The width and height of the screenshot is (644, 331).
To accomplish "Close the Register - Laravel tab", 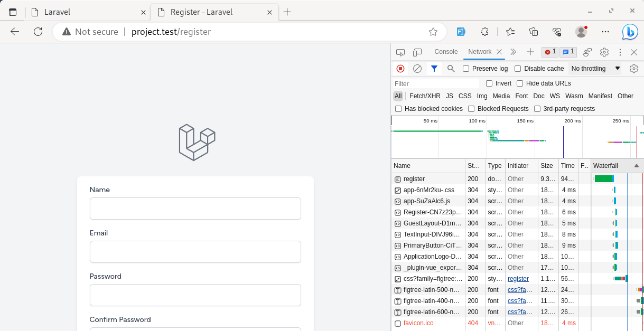I will (270, 12).
